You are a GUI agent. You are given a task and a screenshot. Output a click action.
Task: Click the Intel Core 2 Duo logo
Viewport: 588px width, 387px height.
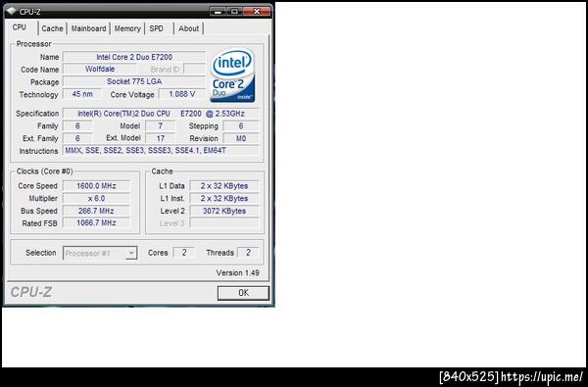[x=232, y=75]
